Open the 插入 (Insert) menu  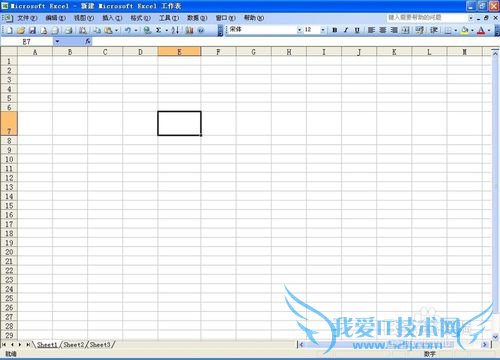[x=112, y=18]
